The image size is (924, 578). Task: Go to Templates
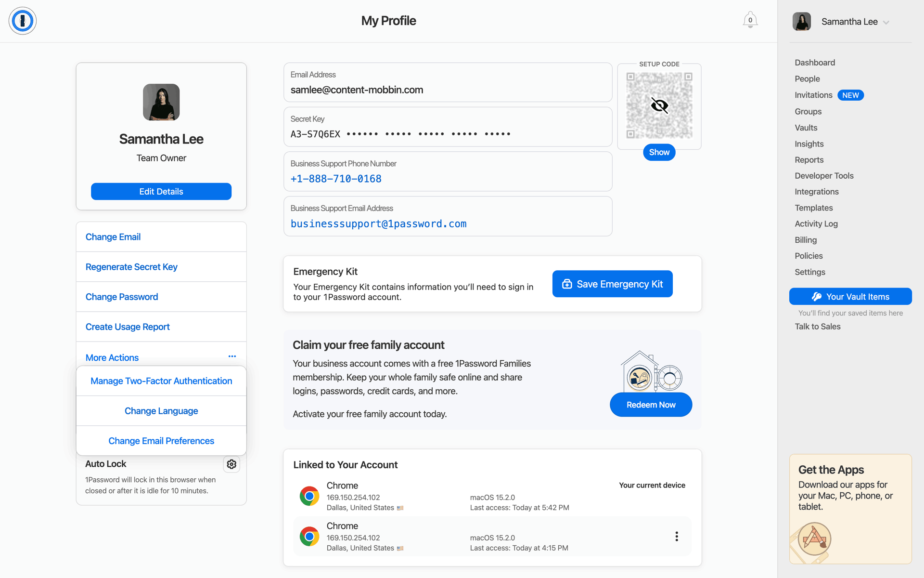(x=813, y=208)
